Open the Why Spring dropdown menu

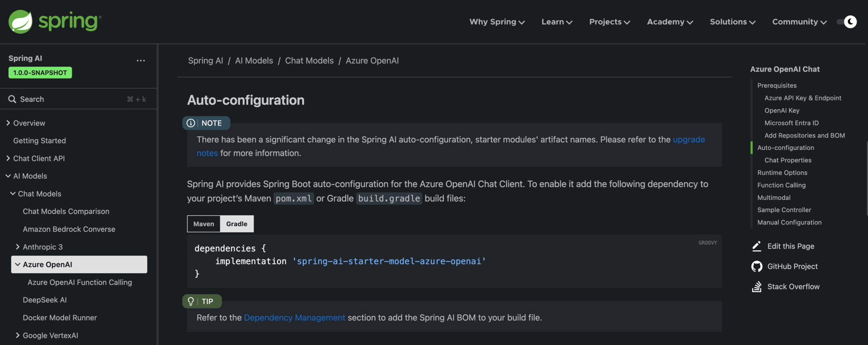tap(496, 22)
